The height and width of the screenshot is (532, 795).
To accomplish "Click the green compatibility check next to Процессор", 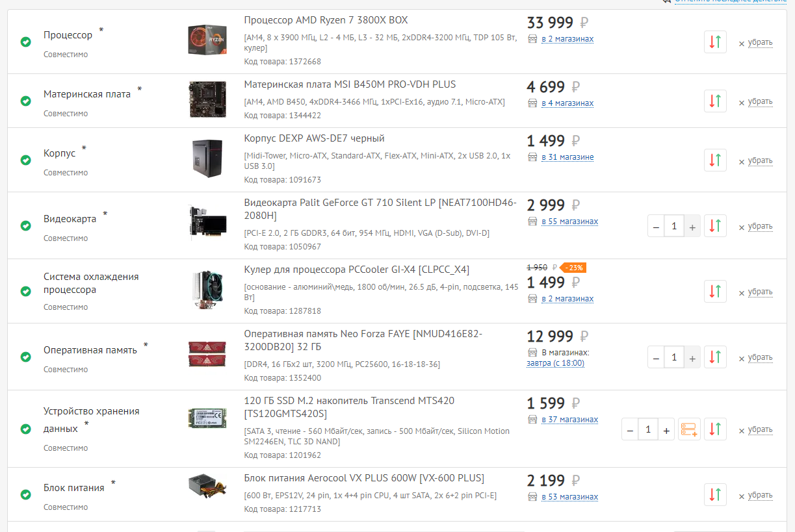I will [25, 42].
